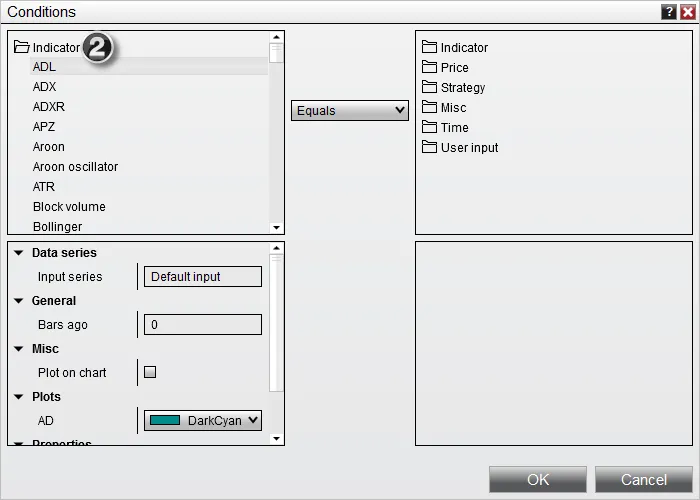Open the Equals comparison dropdown

[350, 110]
